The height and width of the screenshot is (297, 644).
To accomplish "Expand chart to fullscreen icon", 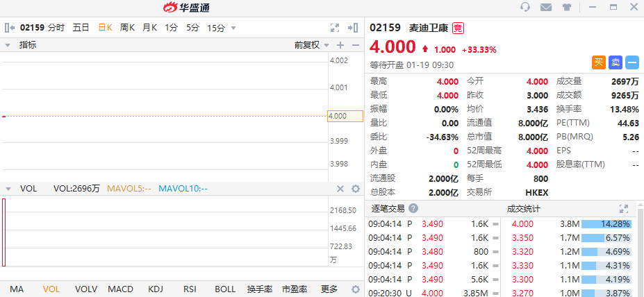I will coord(335,28).
